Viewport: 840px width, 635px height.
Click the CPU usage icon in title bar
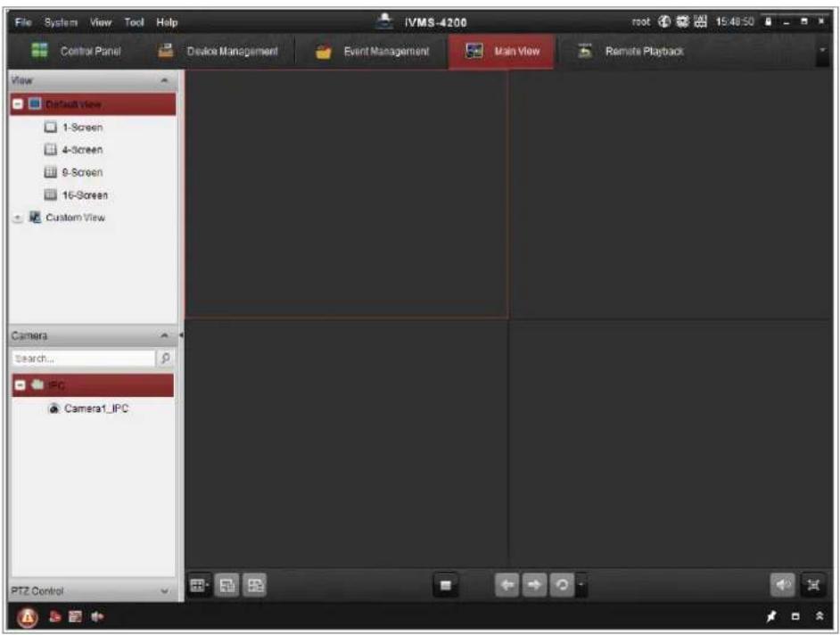(700, 21)
